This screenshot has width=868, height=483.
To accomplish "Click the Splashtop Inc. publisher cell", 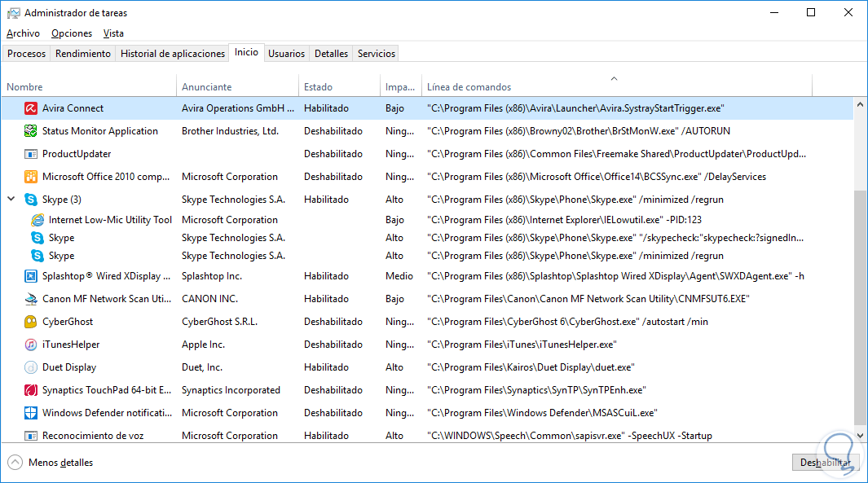I will pos(211,276).
